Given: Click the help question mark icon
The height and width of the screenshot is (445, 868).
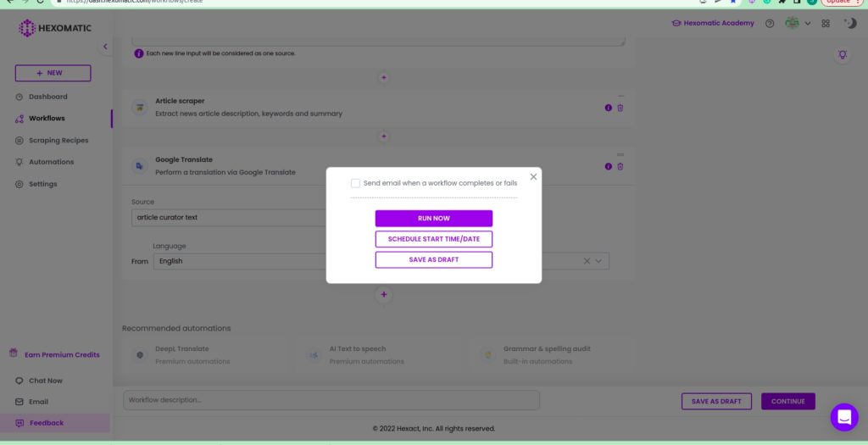Looking at the screenshot, I should pyautogui.click(x=770, y=23).
